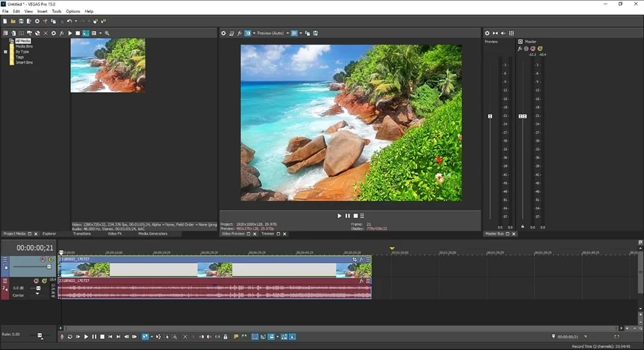The width and height of the screenshot is (644, 350).
Task: Toggle Split Screen View in preview toolbar
Action: click(248, 34)
